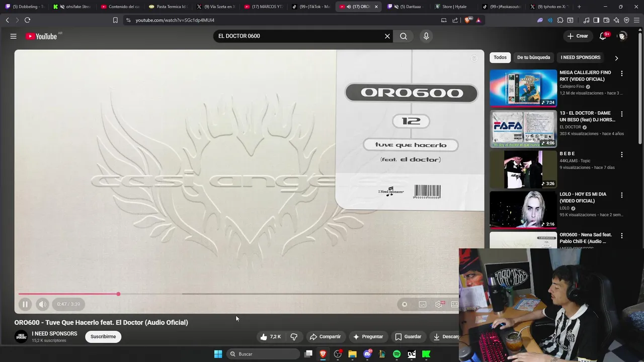Toggle autoplay switch in player
The image size is (644, 362).
(x=405, y=304)
